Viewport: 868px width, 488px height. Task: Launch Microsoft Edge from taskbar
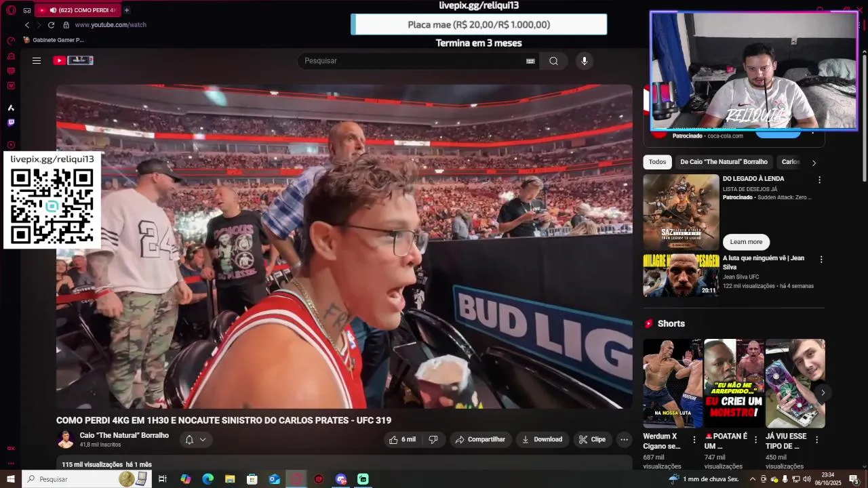click(208, 479)
